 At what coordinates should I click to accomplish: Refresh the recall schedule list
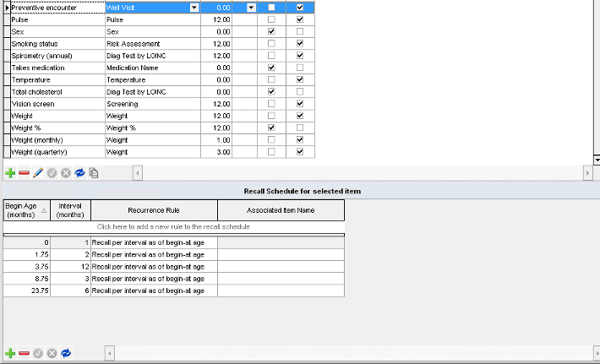point(66,353)
